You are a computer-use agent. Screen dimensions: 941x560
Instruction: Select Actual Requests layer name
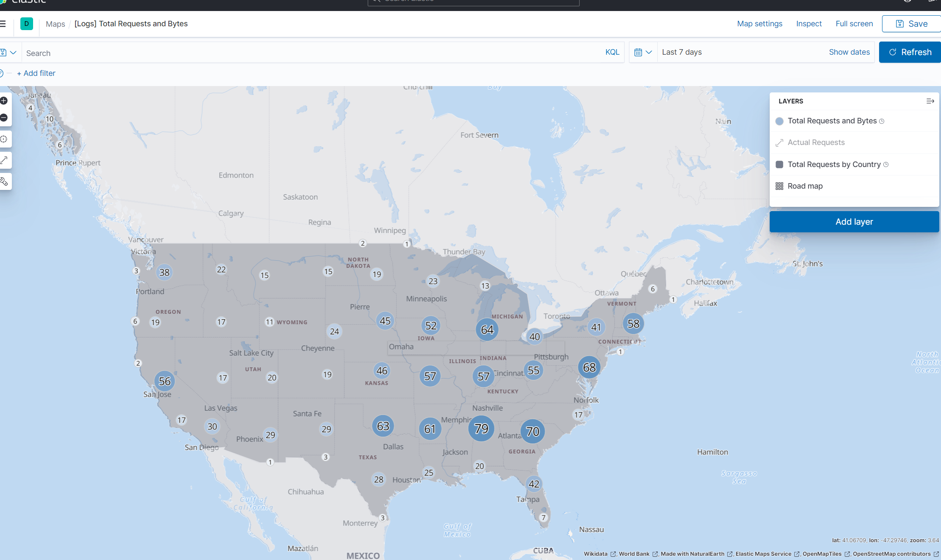click(816, 142)
